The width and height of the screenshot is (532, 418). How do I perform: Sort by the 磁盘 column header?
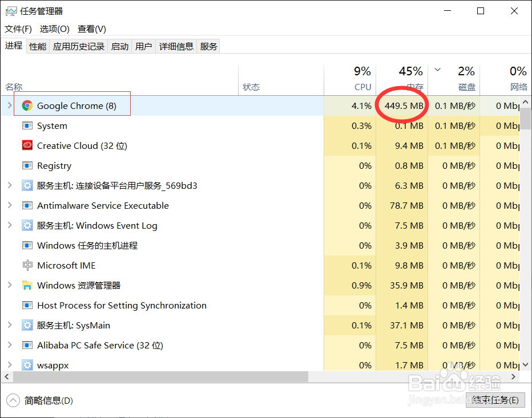click(x=454, y=80)
